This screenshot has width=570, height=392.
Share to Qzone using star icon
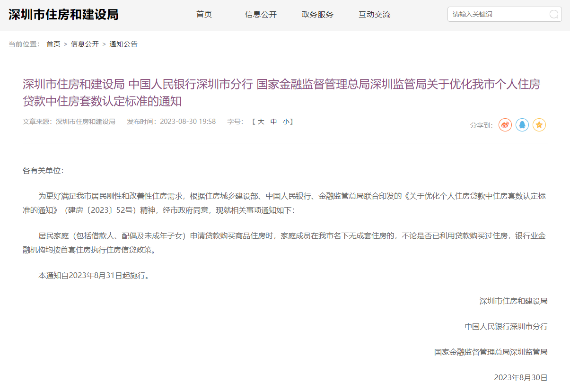(539, 125)
